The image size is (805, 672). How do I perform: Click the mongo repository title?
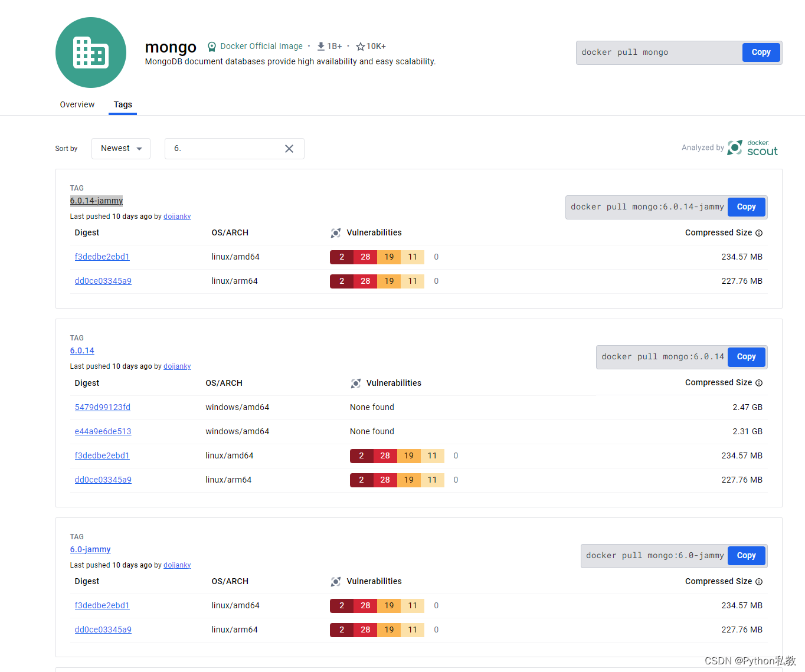pos(171,47)
